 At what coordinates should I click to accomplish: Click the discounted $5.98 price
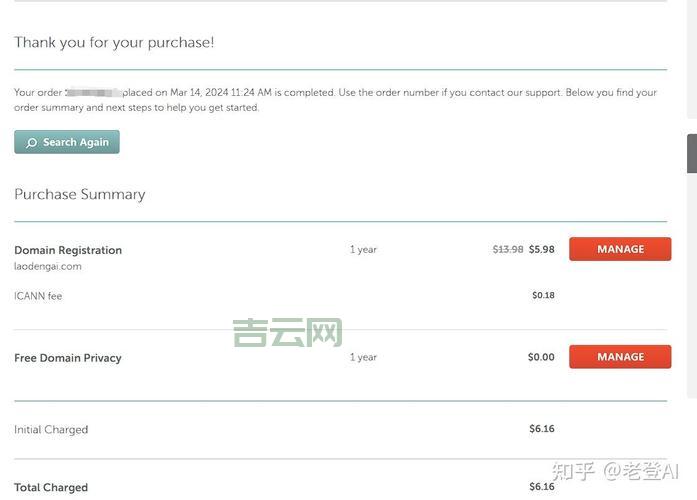(x=541, y=250)
